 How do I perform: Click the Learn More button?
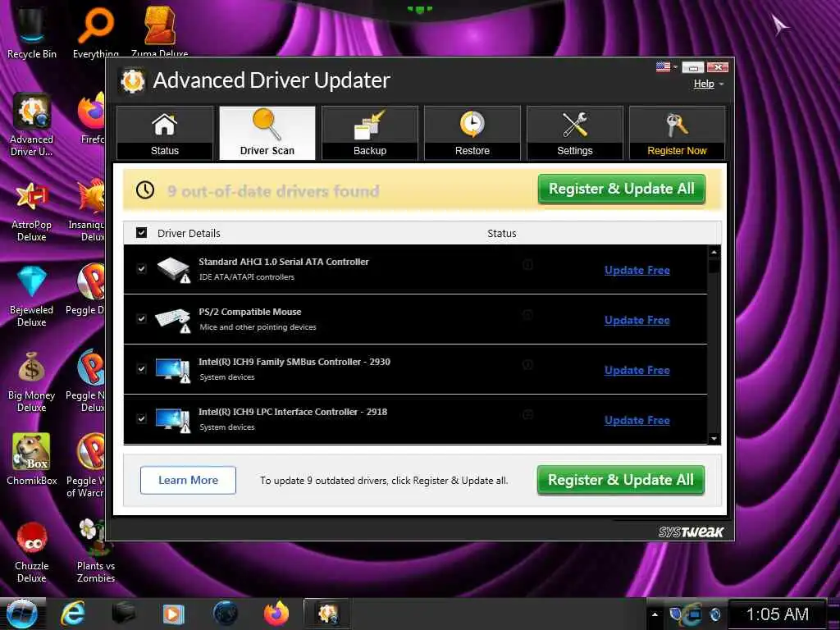click(188, 480)
